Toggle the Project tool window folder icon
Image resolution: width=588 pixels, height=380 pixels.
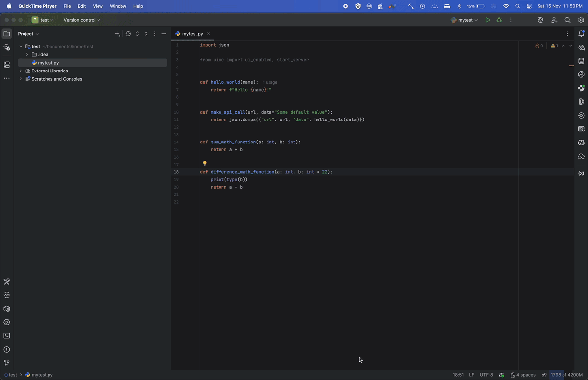pyautogui.click(x=7, y=34)
